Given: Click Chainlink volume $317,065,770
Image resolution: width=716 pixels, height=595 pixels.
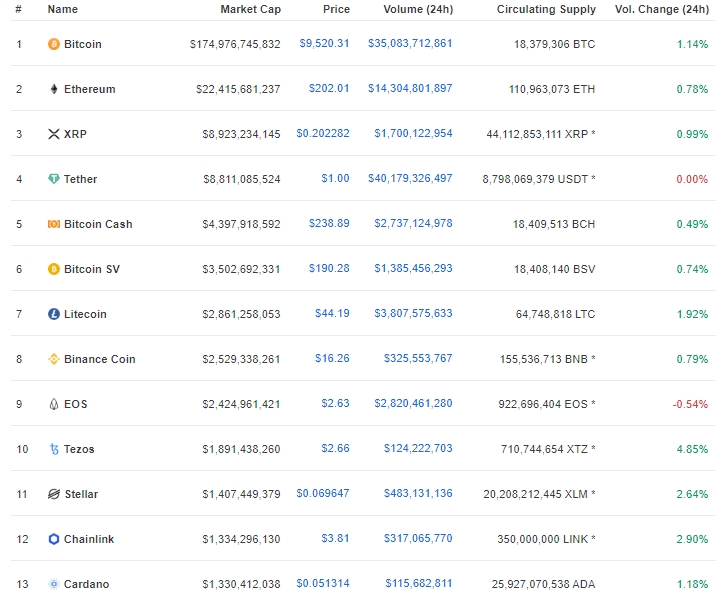Looking at the screenshot, I should coord(418,538).
